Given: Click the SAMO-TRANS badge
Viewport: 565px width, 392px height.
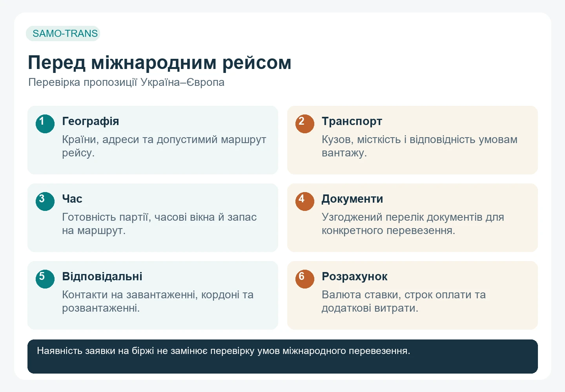Looking at the screenshot, I should [63, 34].
